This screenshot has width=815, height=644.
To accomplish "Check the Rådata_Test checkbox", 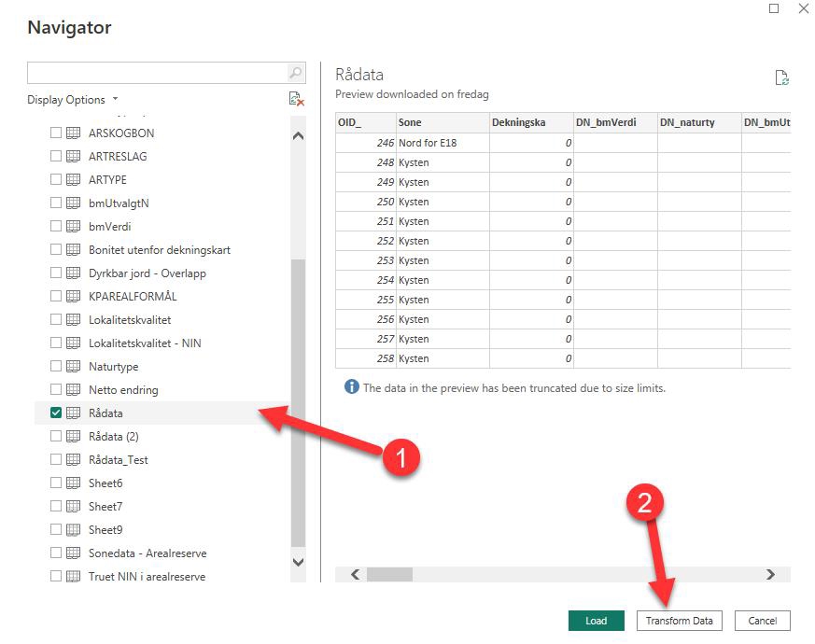I will click(x=56, y=459).
